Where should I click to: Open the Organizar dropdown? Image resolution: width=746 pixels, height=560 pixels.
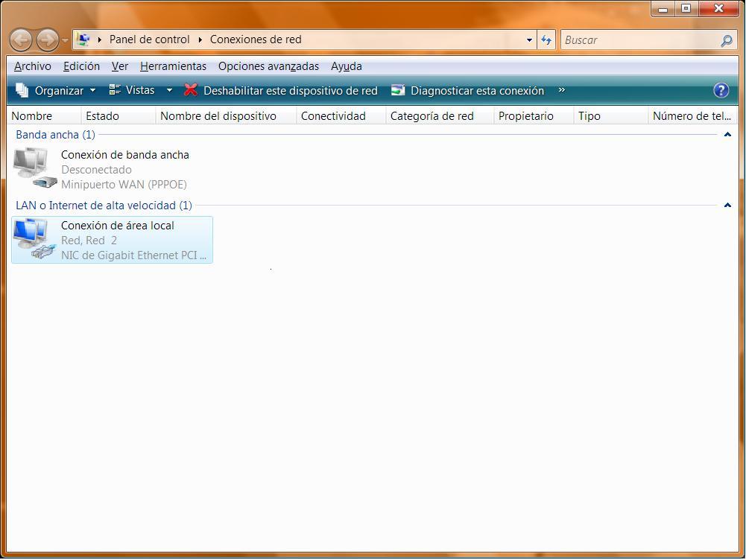[56, 90]
